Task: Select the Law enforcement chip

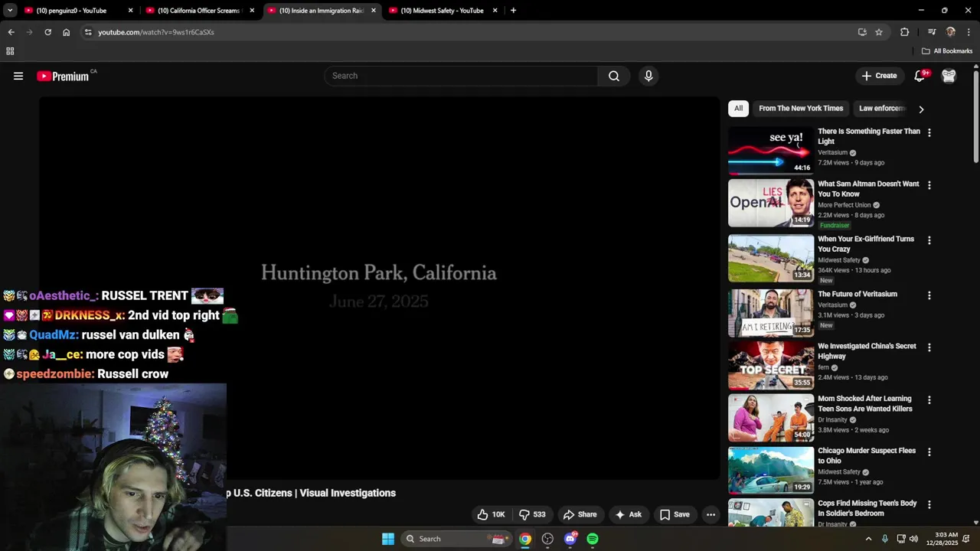Action: (882, 108)
